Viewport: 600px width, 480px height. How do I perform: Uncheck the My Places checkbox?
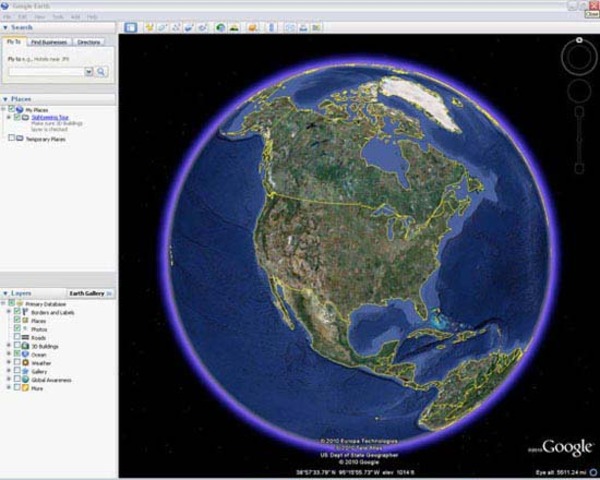coord(11,109)
